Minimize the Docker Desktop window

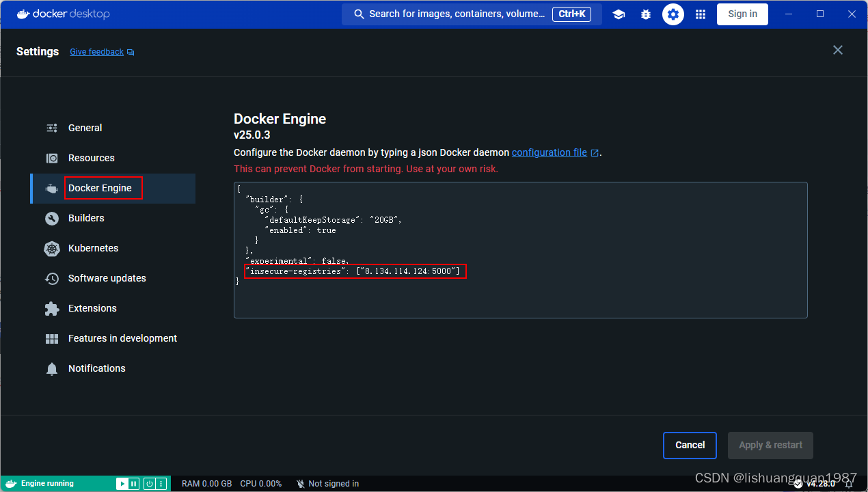[x=789, y=14]
